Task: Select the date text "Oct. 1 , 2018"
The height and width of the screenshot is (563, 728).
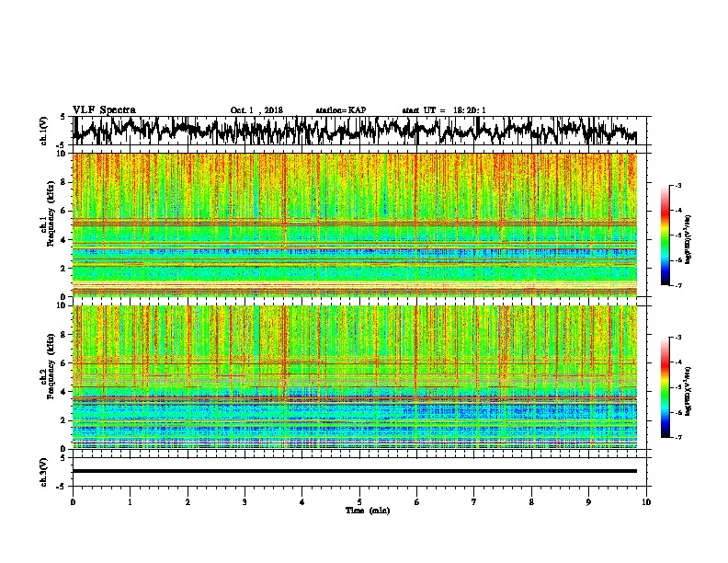Action: point(256,110)
